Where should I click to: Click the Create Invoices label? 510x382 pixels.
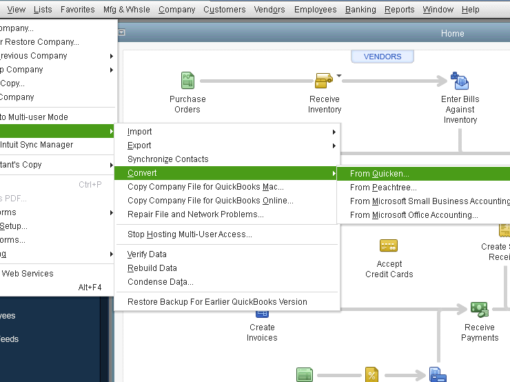point(262,332)
